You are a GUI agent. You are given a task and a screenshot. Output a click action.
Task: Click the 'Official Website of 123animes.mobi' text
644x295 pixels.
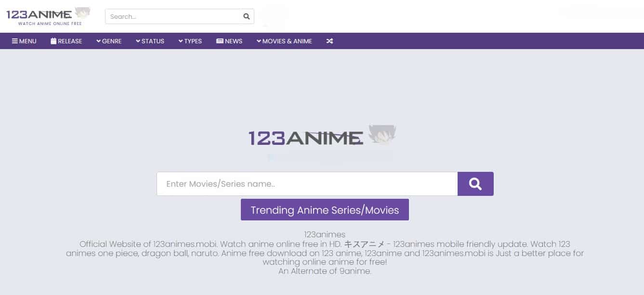(149, 244)
